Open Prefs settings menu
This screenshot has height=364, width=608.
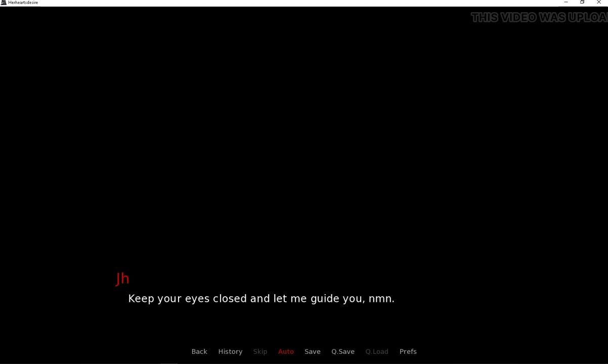tap(408, 351)
